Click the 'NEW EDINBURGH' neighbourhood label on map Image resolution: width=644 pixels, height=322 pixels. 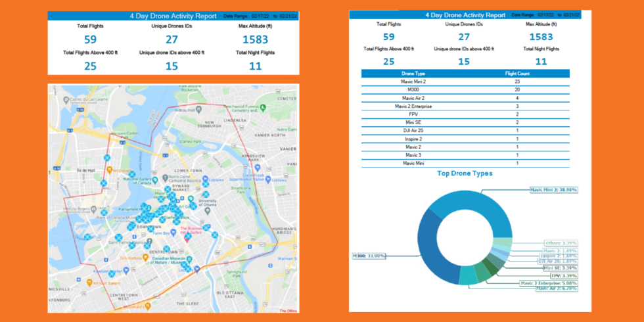210,124
